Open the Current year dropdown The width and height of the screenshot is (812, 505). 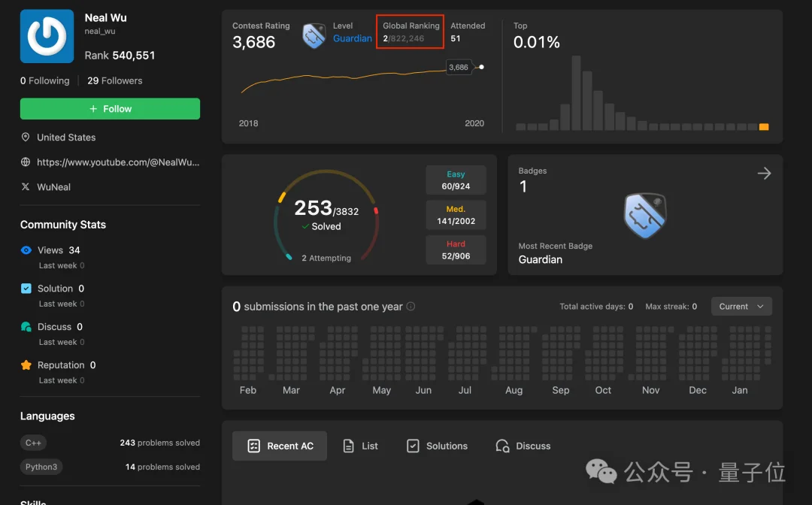click(x=741, y=307)
